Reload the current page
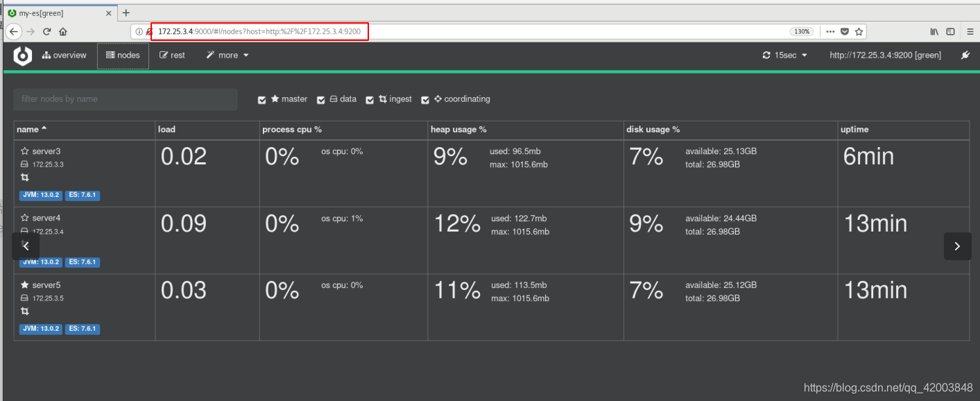 pyautogui.click(x=47, y=31)
